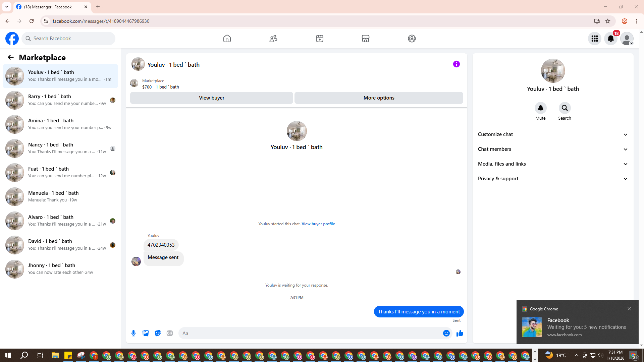Click the View buyer button
Screen dimensions: 644x362
(x=211, y=98)
